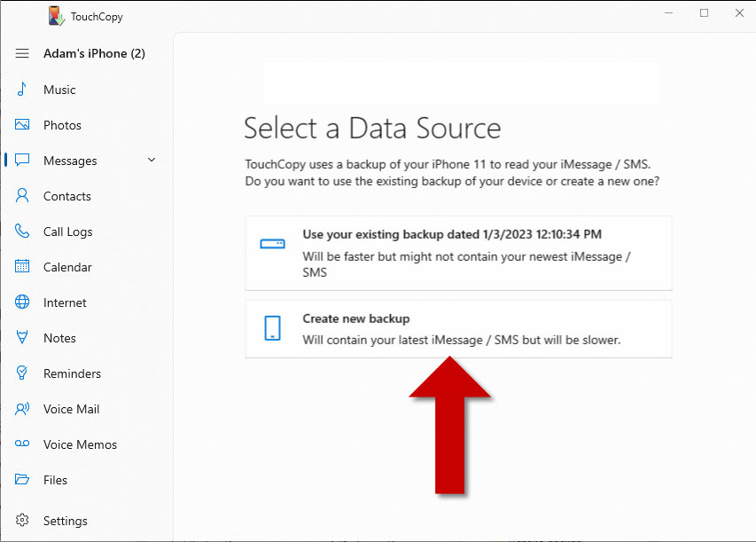
Task: Click the Settings gear icon
Action: 22,520
